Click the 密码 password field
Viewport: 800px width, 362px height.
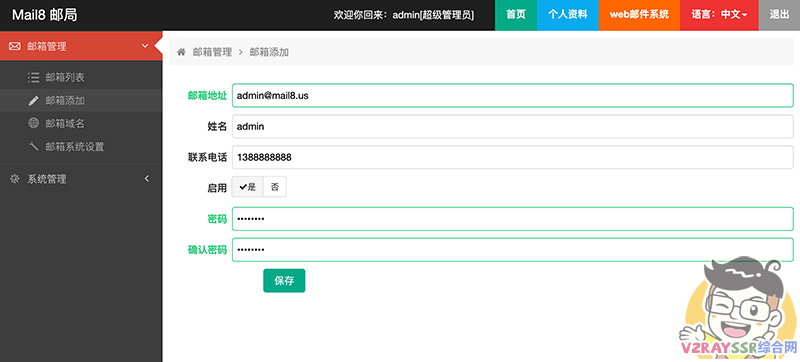513,219
